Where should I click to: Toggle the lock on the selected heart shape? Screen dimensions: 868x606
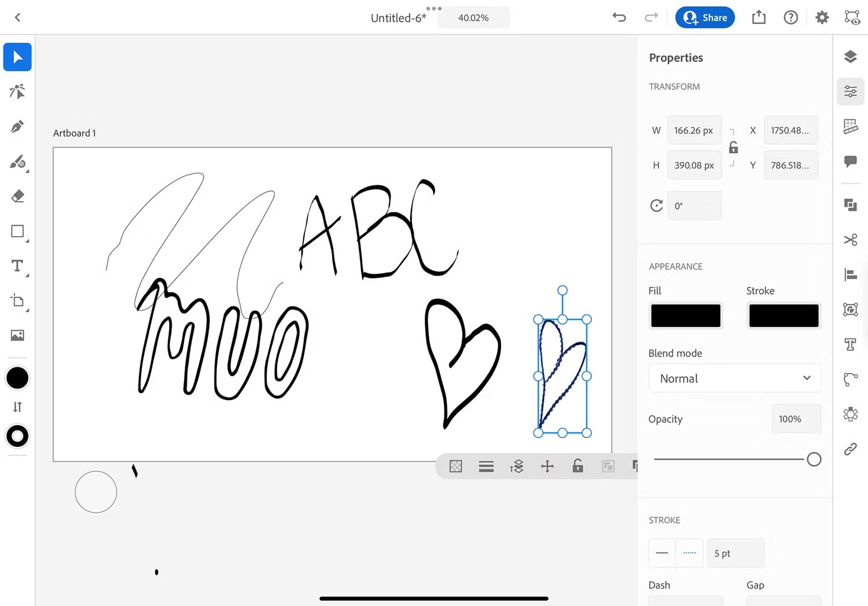click(x=577, y=466)
